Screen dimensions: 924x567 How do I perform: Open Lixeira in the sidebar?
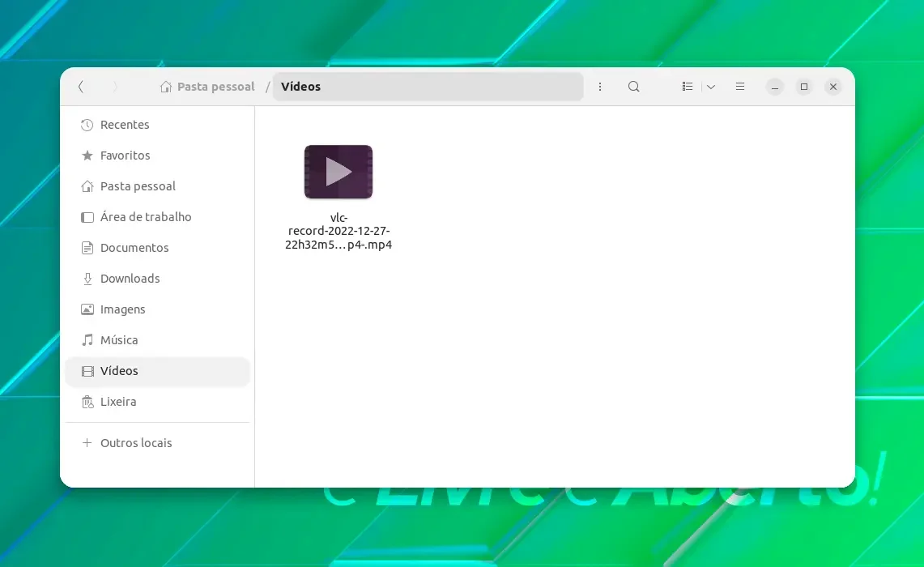tap(157, 402)
